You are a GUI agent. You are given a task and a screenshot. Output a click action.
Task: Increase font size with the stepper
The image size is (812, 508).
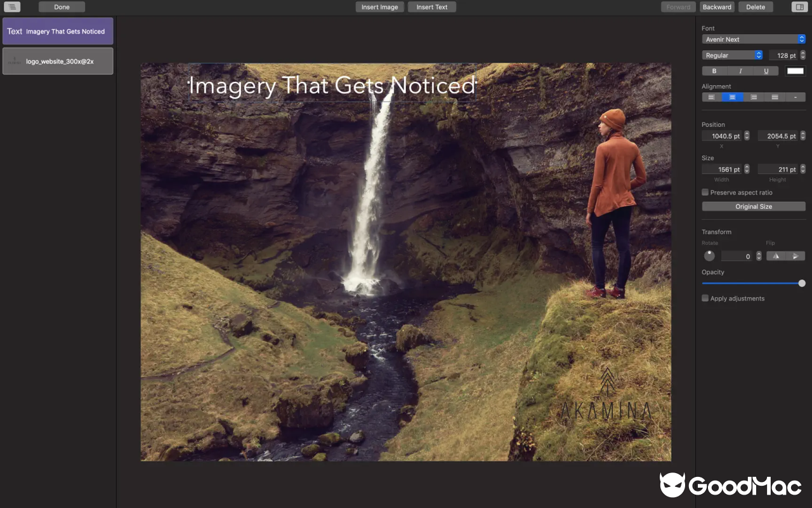point(802,53)
